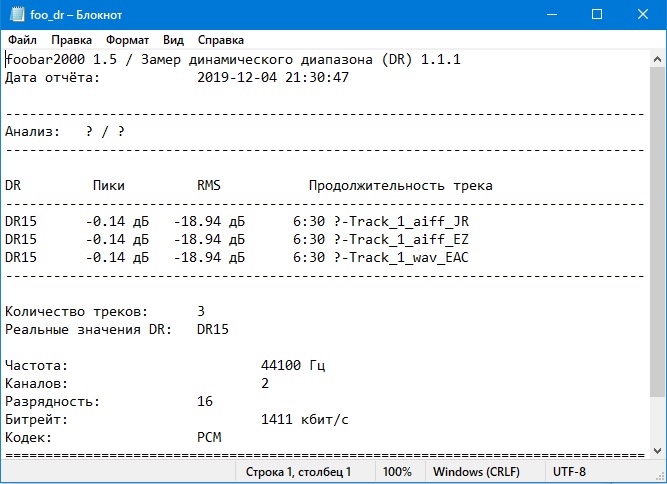Open the Правка menu

71,40
